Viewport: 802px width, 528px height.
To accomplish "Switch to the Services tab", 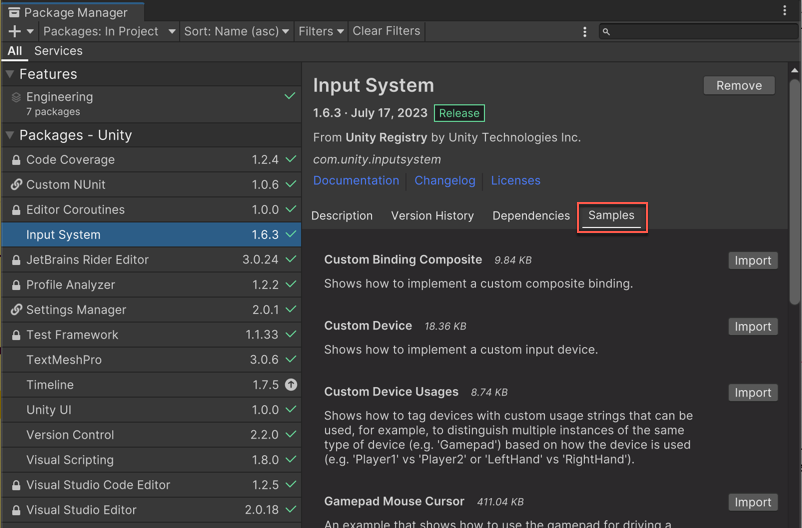I will (58, 51).
